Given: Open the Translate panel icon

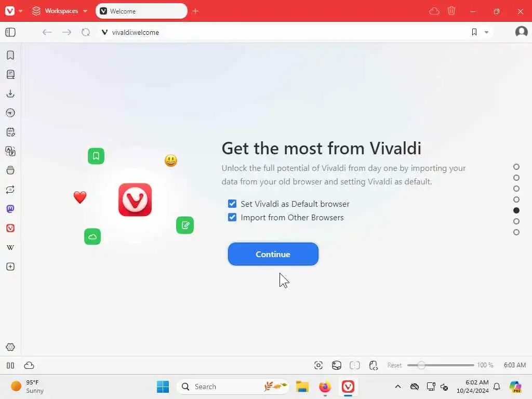Looking at the screenshot, I should (10, 151).
